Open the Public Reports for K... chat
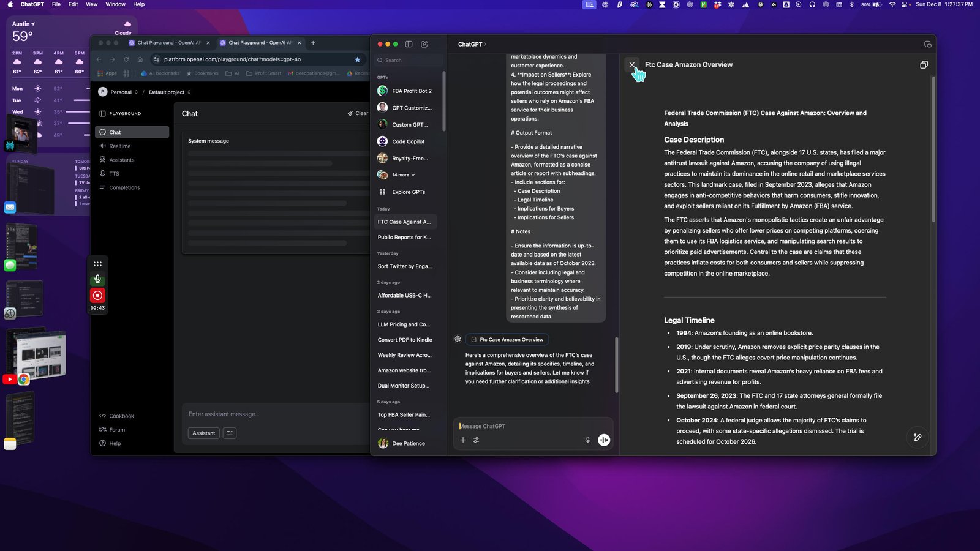980x551 pixels. [x=405, y=237]
